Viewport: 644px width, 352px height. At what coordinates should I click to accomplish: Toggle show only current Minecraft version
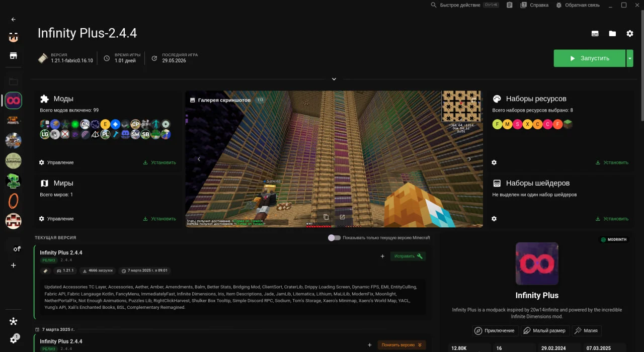[335, 238]
